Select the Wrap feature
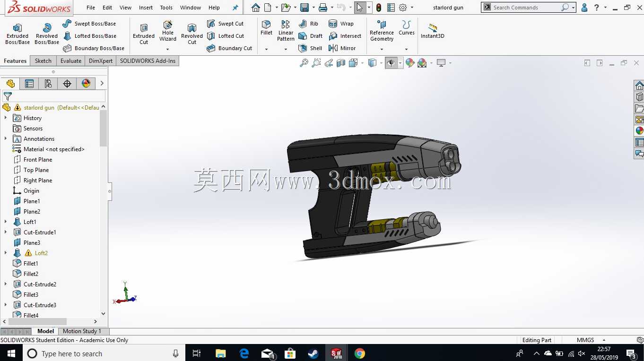The height and width of the screenshot is (361, 644). point(341,24)
